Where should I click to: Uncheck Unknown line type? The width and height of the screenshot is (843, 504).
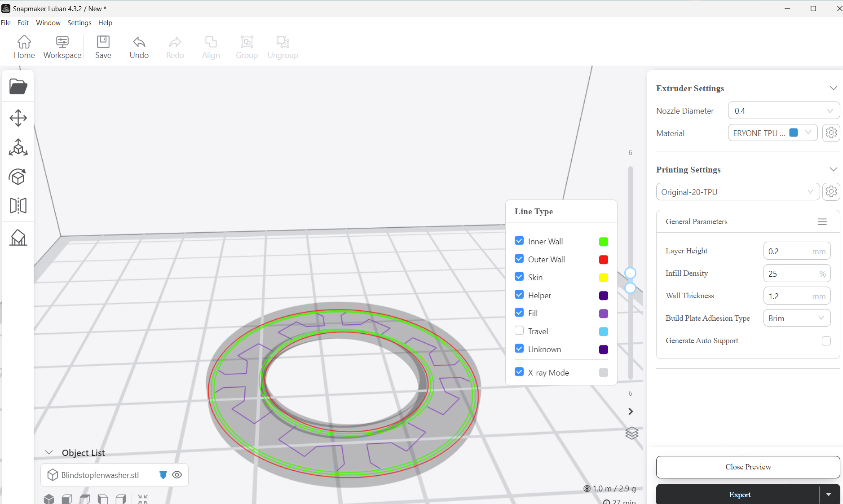[x=519, y=349]
